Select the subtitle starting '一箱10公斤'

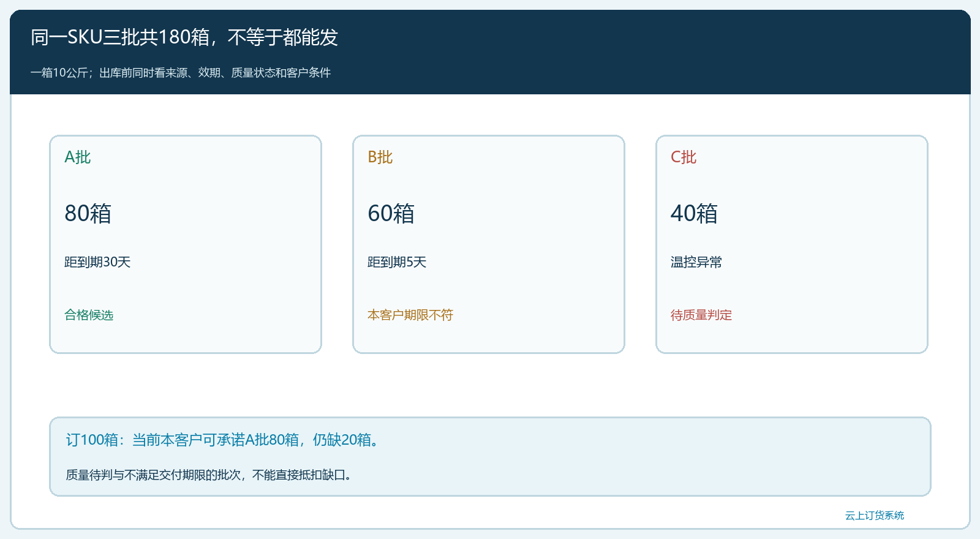181,73
